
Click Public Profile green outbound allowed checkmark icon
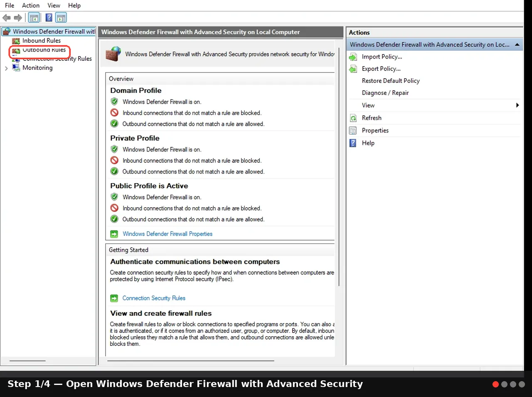[x=114, y=219]
